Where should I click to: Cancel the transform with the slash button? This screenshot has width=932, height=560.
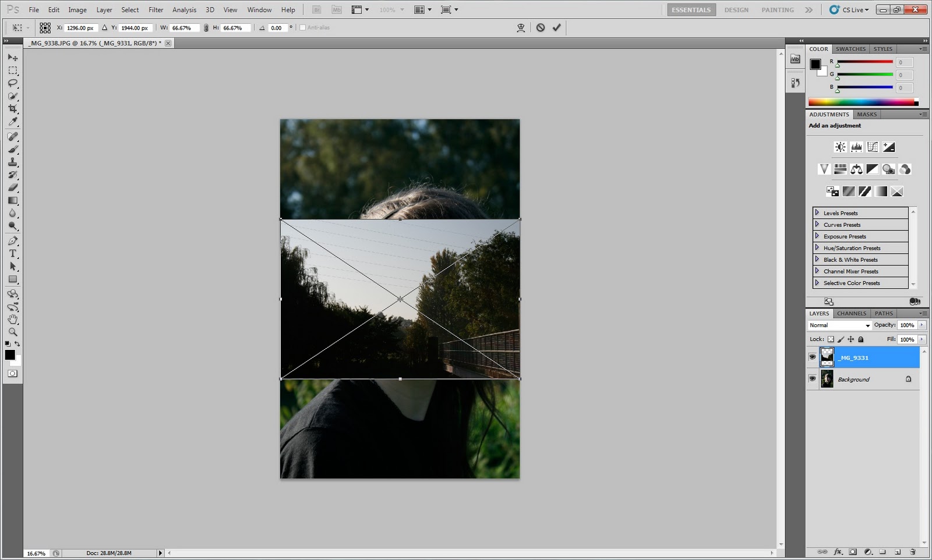click(x=542, y=27)
